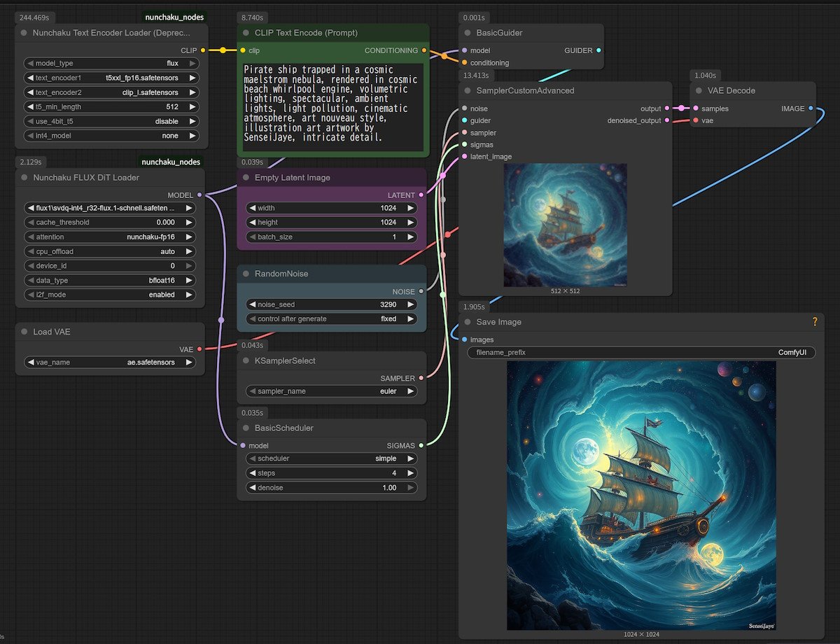Click the help question mark on Save Image node
Viewport: 840px width, 644px height.
tap(814, 322)
